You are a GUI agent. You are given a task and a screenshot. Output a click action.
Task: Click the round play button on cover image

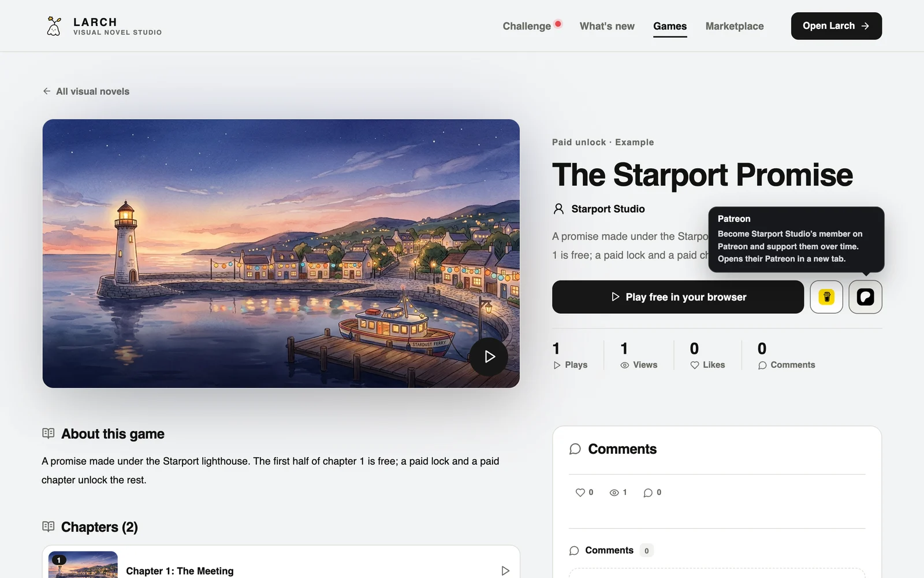489,357
